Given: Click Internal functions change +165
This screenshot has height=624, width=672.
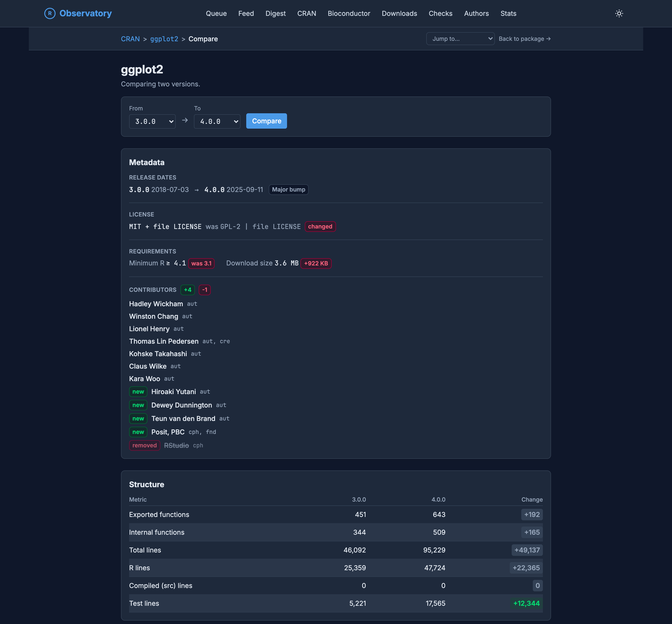Looking at the screenshot, I should (532, 533).
